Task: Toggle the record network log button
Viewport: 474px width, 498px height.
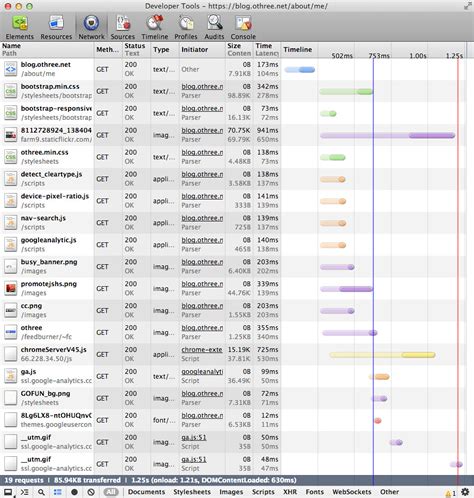Action: tap(74, 492)
